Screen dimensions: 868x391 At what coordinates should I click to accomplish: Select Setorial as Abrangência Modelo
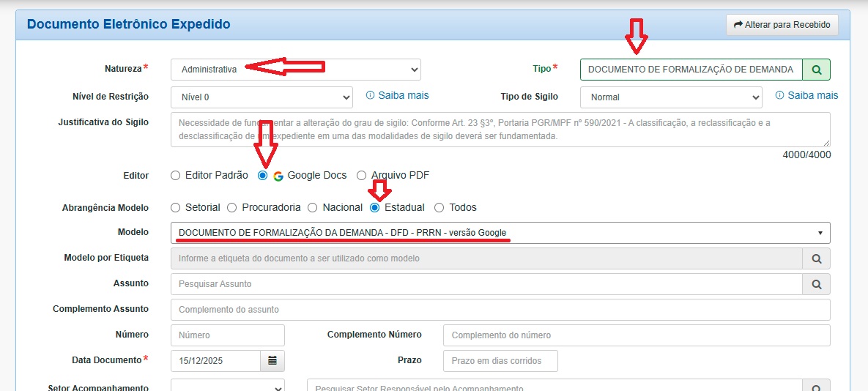click(175, 208)
